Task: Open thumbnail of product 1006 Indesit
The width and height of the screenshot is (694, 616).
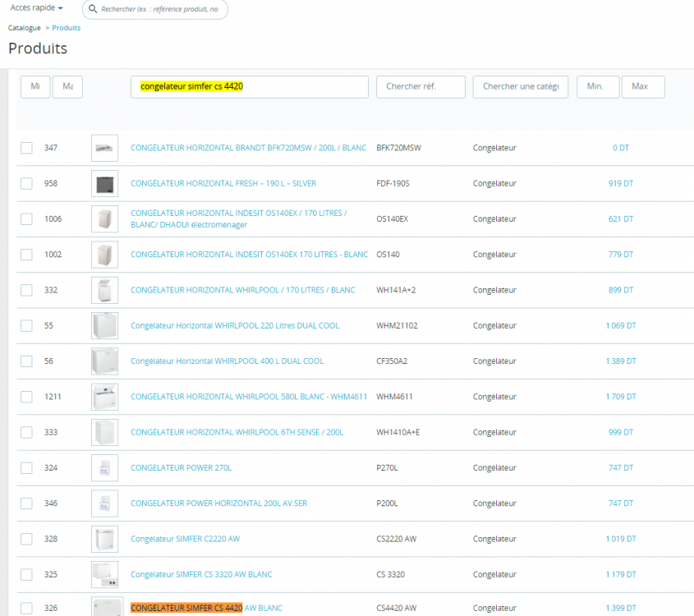Action: pos(104,219)
